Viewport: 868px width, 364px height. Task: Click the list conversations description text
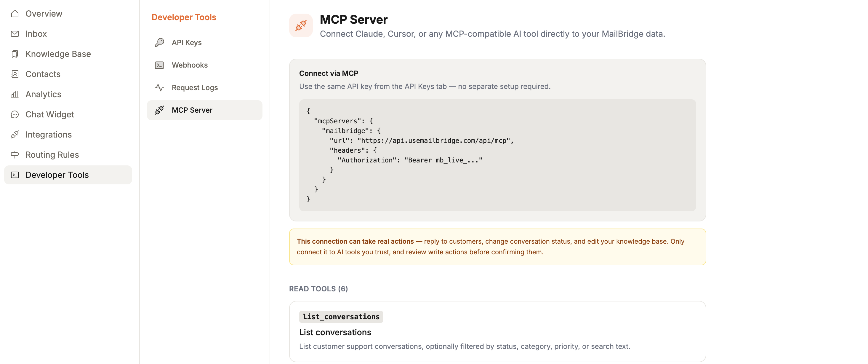tap(464, 347)
